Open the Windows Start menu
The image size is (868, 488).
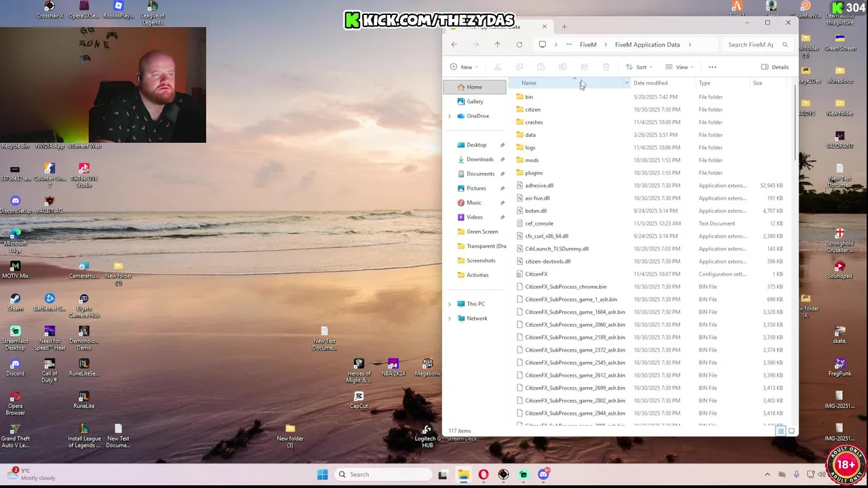coord(322,474)
